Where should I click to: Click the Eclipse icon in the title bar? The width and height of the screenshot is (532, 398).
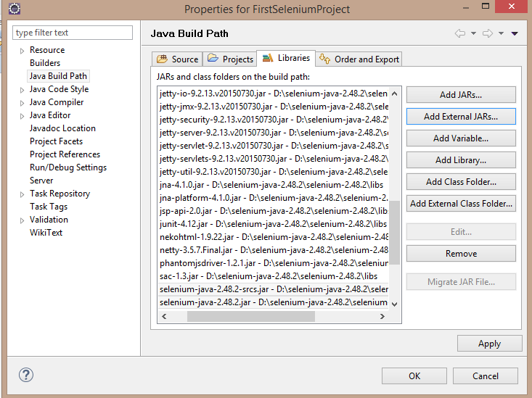[x=15, y=9]
